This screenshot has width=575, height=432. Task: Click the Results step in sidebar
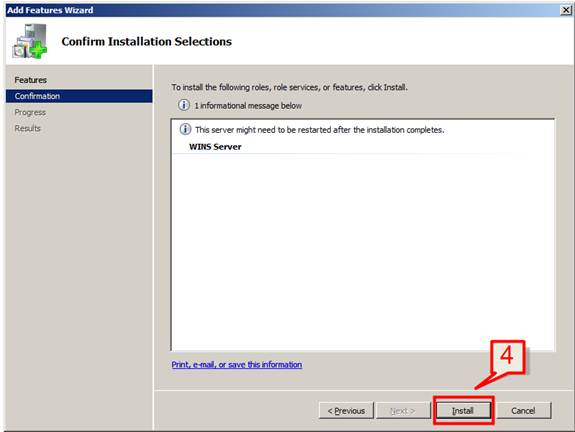coord(28,128)
